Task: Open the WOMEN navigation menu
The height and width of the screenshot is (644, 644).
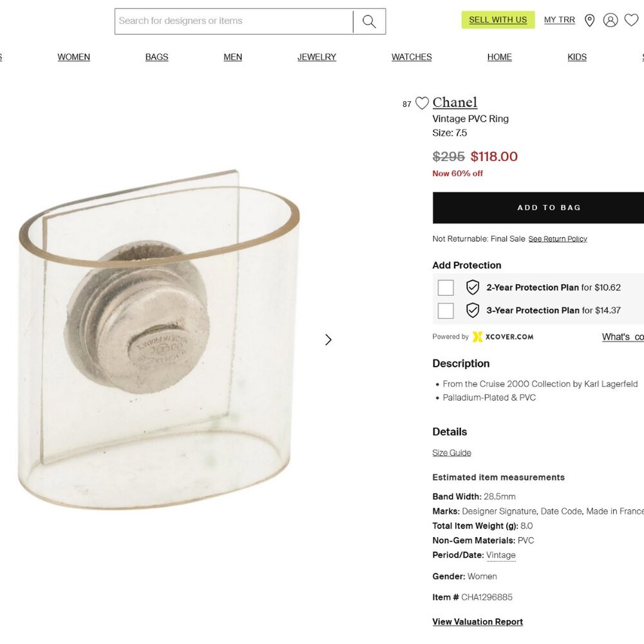Action: tap(73, 57)
